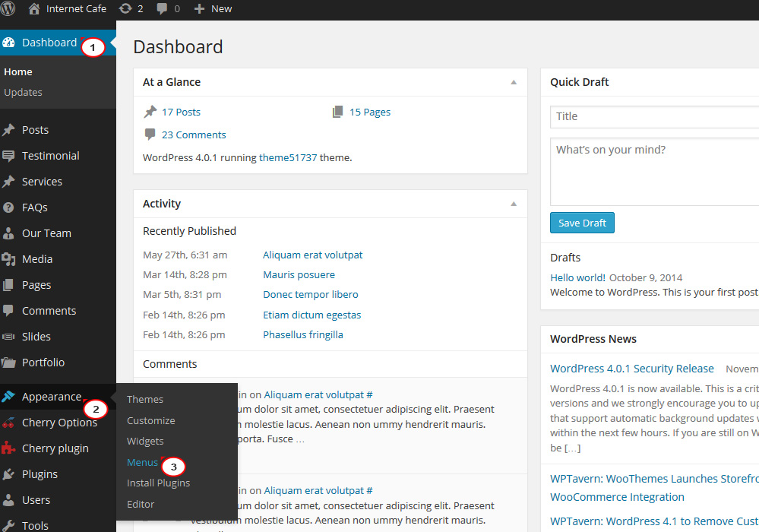Open Editor in the Appearance submenu
Image resolution: width=759 pixels, height=532 pixels.
point(141,504)
